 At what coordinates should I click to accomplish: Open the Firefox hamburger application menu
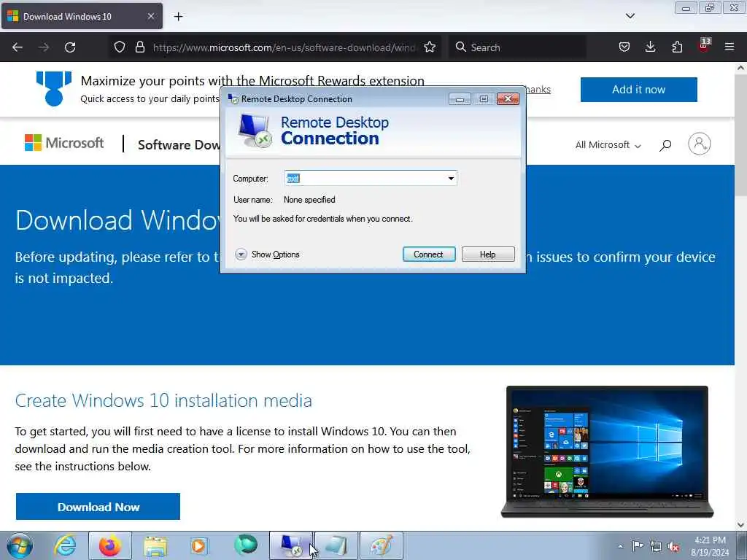click(729, 47)
